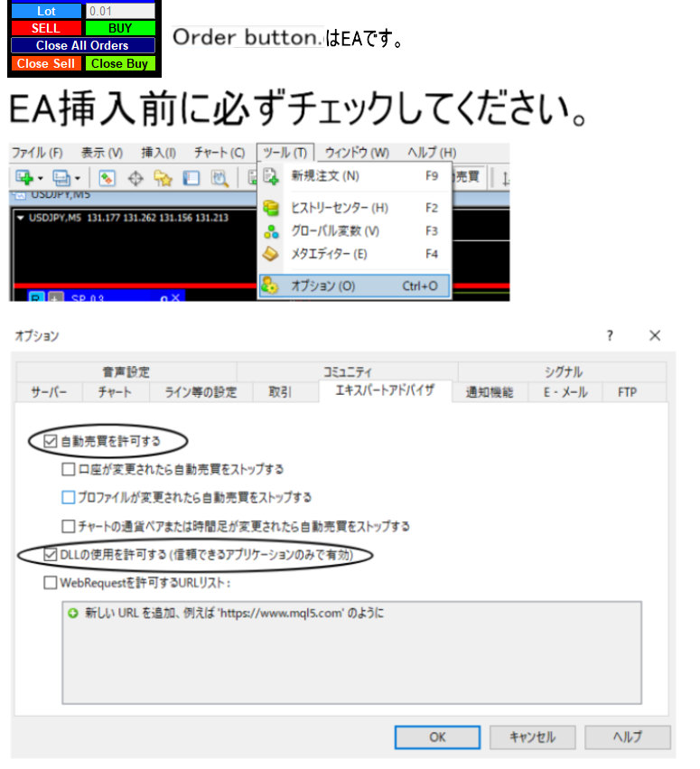Expand the Profiles dropdown arrow
Image resolution: width=700 pixels, height=769 pixels.
[78, 179]
